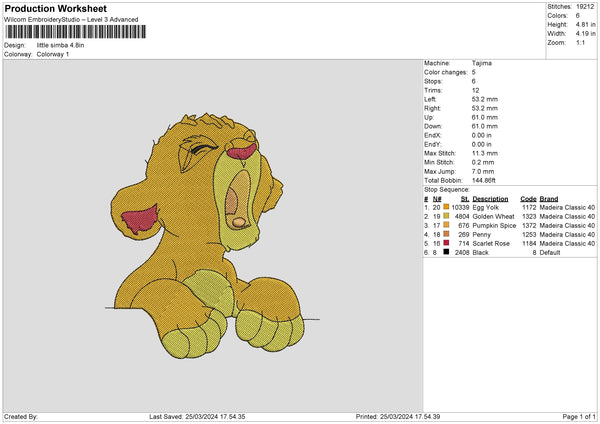Click the Max Stitch value 11.3 mm

coord(485,153)
